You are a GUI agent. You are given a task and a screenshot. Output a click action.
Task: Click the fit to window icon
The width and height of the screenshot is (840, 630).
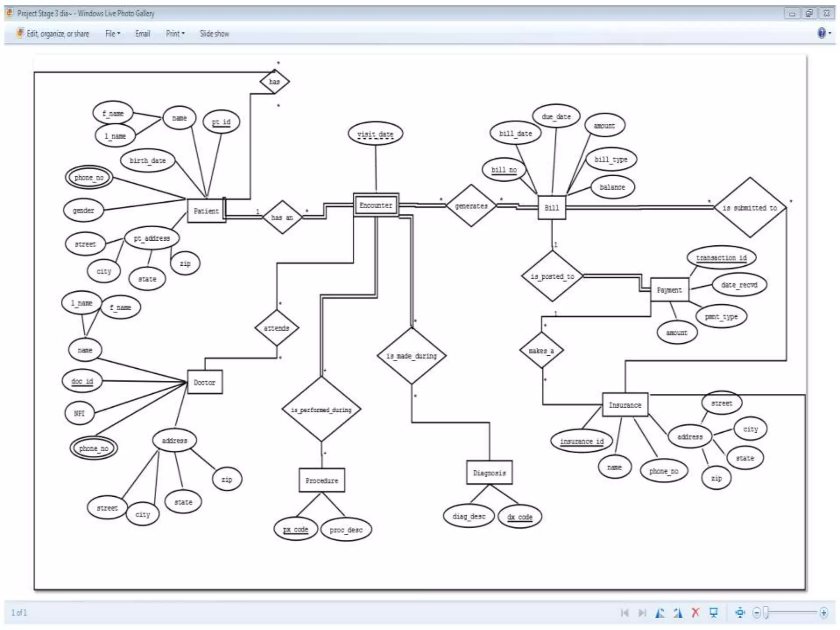point(740,613)
